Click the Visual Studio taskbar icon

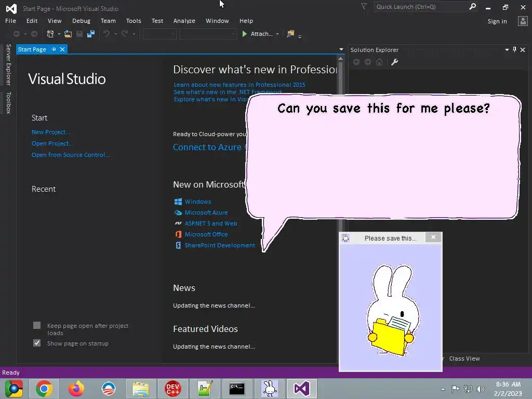tap(302, 389)
